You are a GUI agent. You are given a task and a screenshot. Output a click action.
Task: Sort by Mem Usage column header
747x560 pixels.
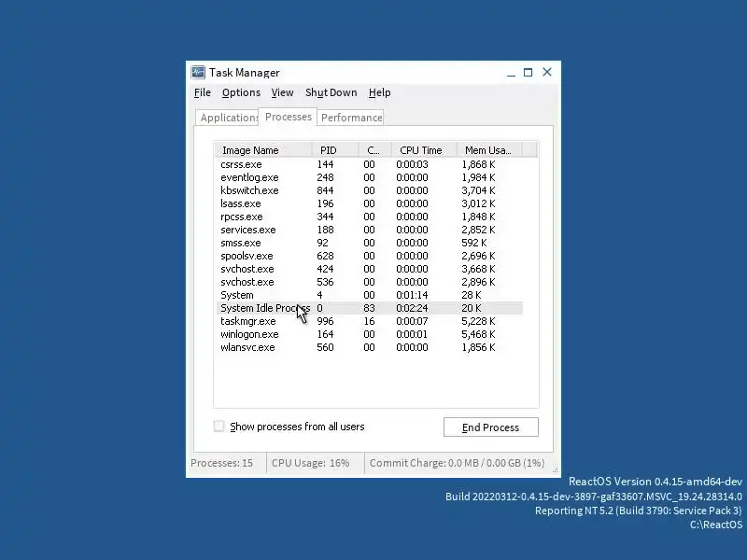(488, 150)
